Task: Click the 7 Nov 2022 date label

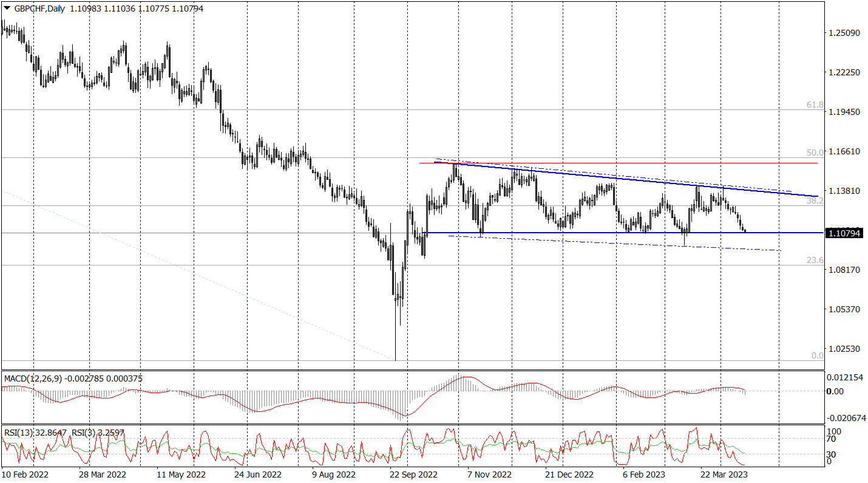Action: pos(489,474)
